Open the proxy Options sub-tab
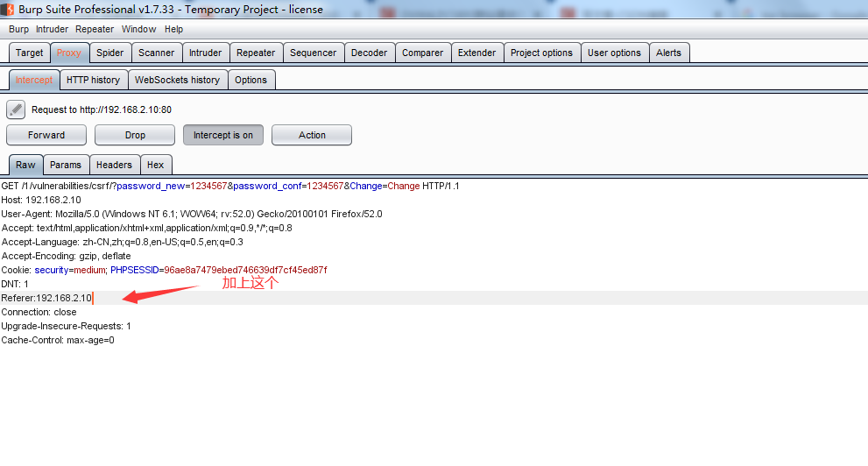This screenshot has height=466, width=868. click(x=251, y=80)
